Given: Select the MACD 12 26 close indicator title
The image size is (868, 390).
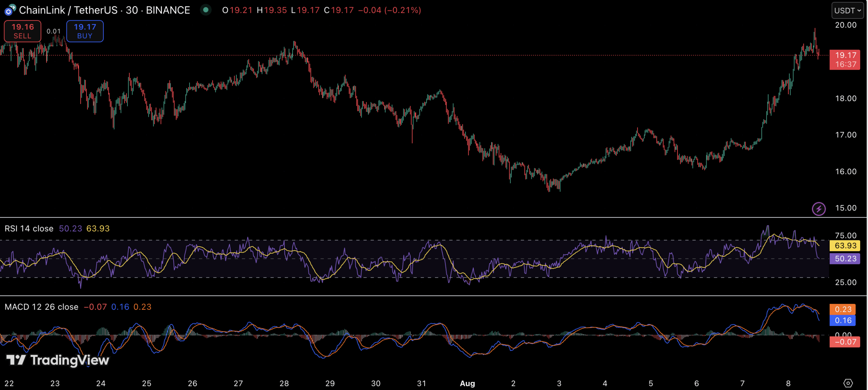Looking at the screenshot, I should click(x=41, y=307).
